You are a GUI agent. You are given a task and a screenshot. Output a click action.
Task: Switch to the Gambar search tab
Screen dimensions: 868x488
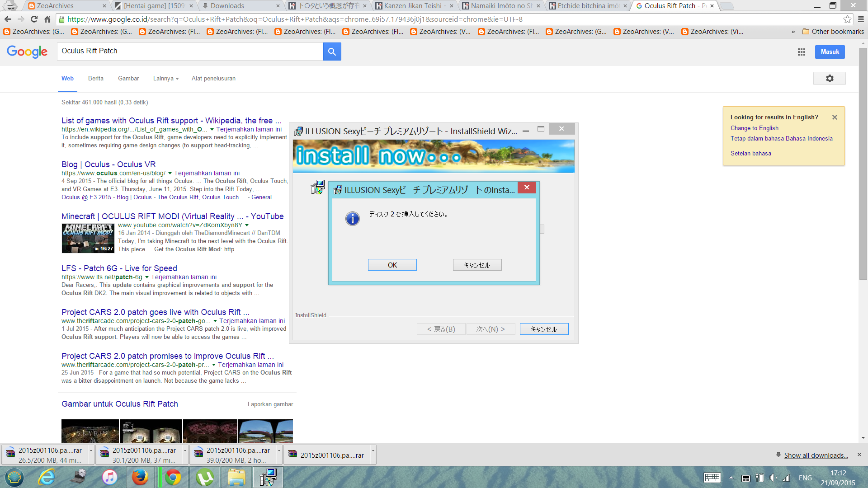coord(128,78)
